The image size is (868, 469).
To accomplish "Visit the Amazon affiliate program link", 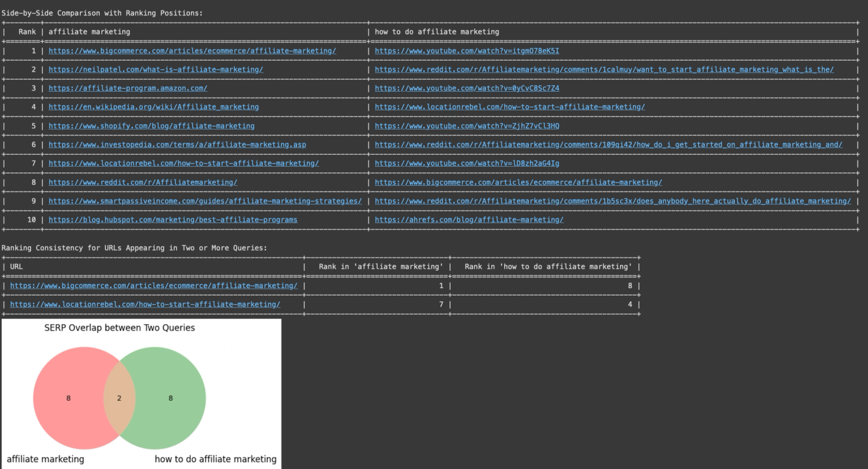I will (127, 88).
